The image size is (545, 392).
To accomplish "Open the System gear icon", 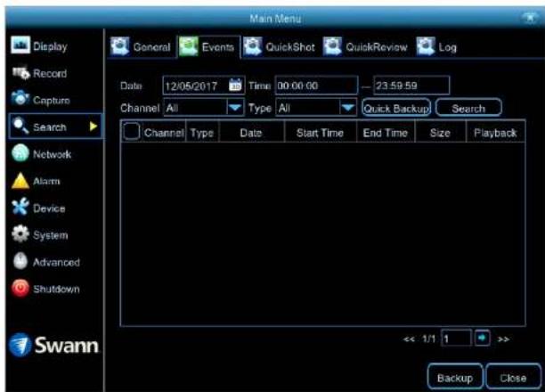I will pyautogui.click(x=20, y=233).
